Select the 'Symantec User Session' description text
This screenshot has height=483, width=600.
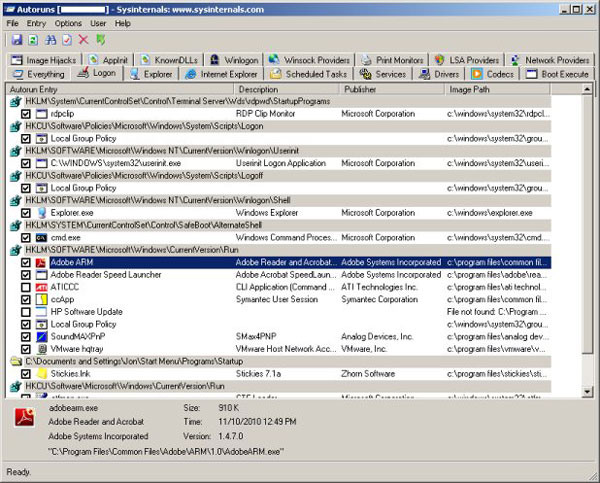pyautogui.click(x=277, y=299)
